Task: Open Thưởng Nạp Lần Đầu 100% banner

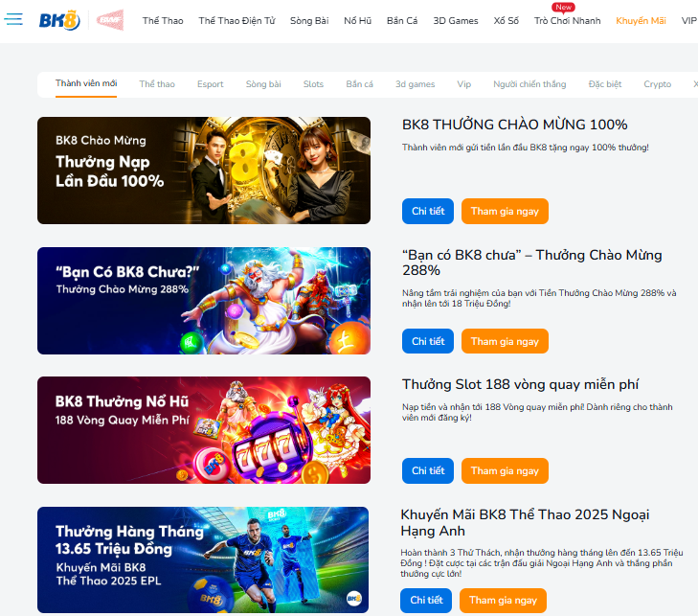Action: pyautogui.click(x=204, y=171)
